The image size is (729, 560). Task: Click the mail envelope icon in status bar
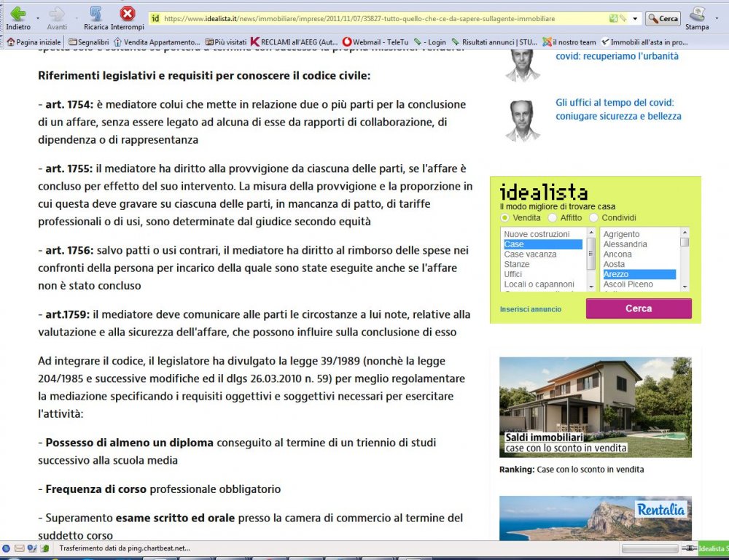(x=19, y=548)
